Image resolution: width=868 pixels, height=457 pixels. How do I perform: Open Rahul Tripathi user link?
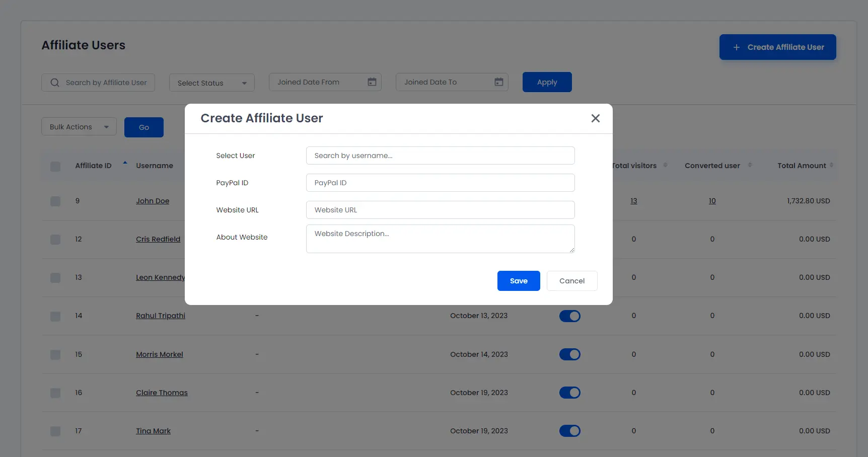click(161, 316)
